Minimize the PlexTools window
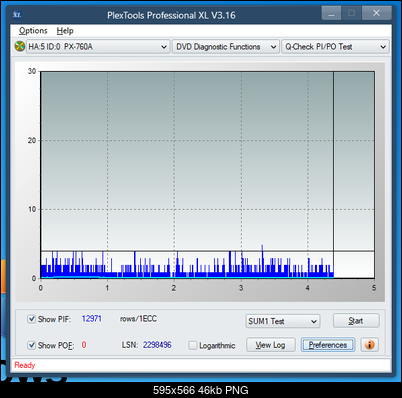The image size is (402, 398). point(331,13)
